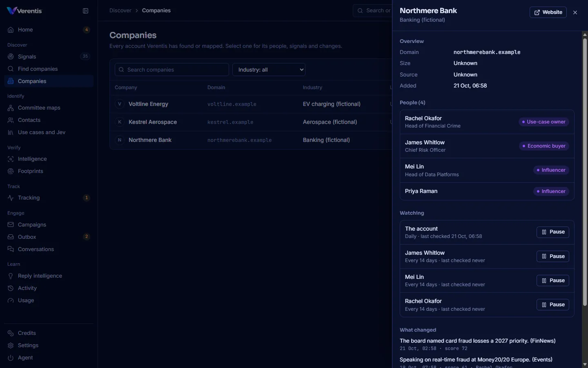Close the Northmere Bank detail panel

(575, 12)
